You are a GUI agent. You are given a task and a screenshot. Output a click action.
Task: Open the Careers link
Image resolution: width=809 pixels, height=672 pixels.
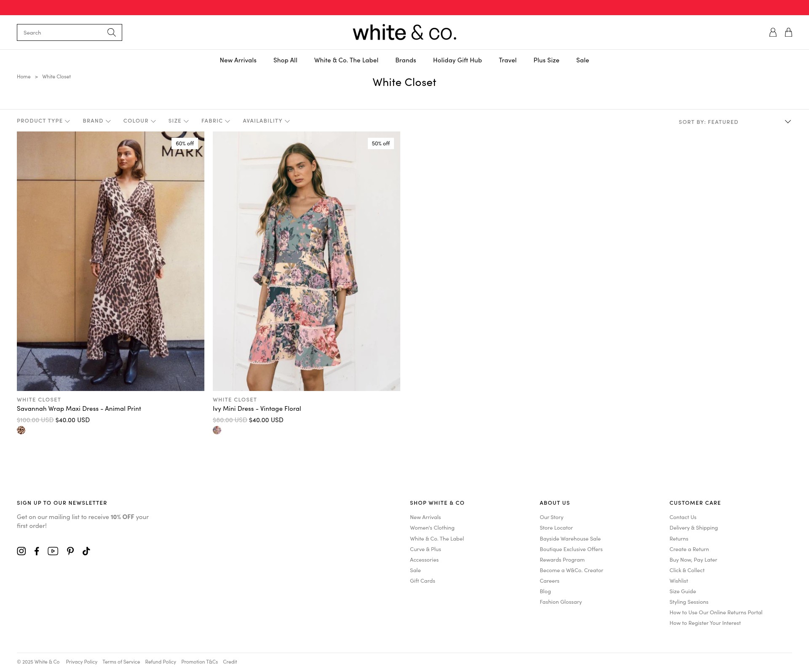coord(549,581)
